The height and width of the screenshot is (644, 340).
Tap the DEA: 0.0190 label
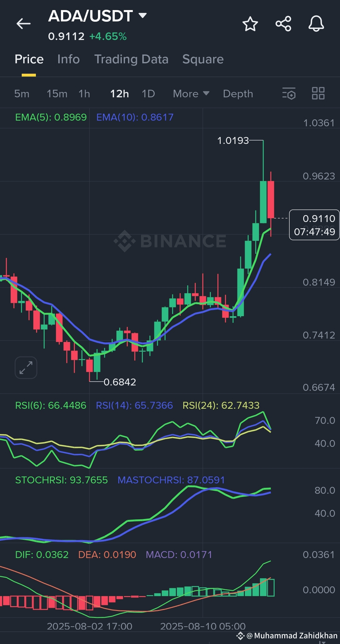107,555
